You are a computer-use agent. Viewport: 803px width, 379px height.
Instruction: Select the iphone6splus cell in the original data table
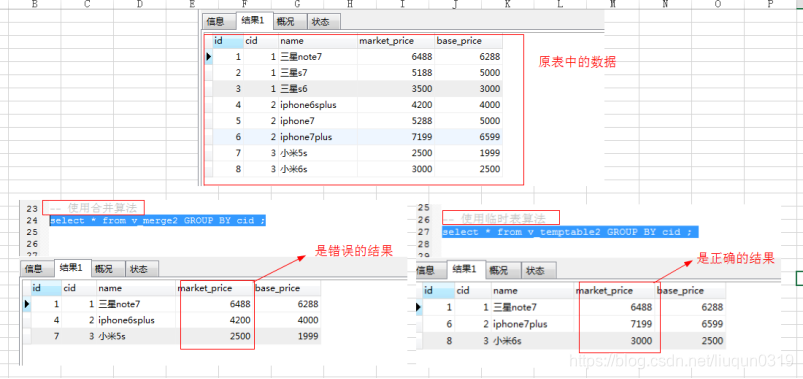point(318,105)
